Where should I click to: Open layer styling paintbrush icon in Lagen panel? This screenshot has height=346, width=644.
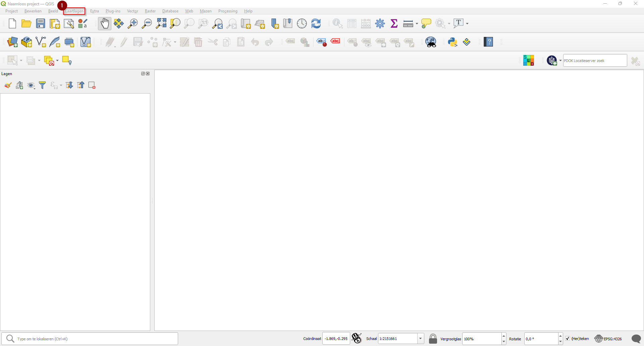(x=8, y=85)
